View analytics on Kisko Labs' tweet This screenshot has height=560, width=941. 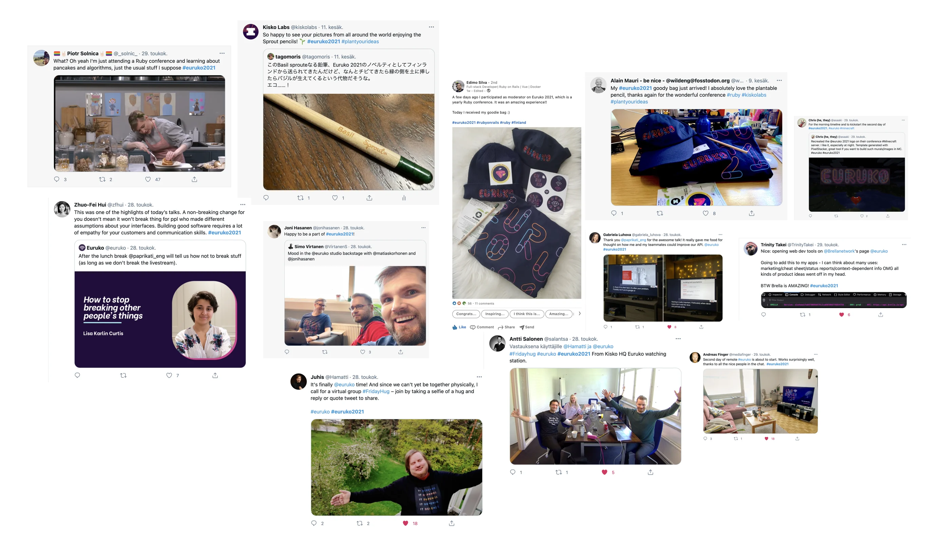(404, 198)
